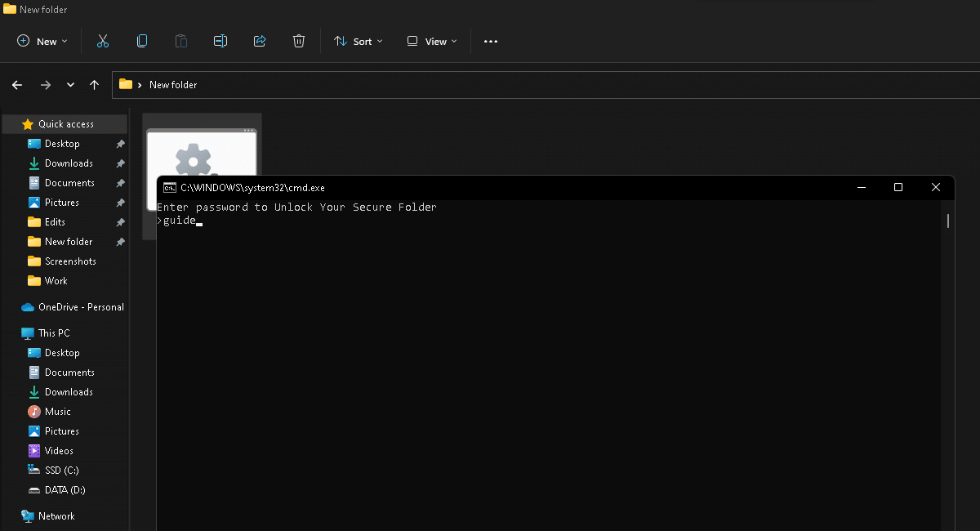Click the Paste icon in the toolbar
The height and width of the screenshot is (531, 980).
point(180,41)
